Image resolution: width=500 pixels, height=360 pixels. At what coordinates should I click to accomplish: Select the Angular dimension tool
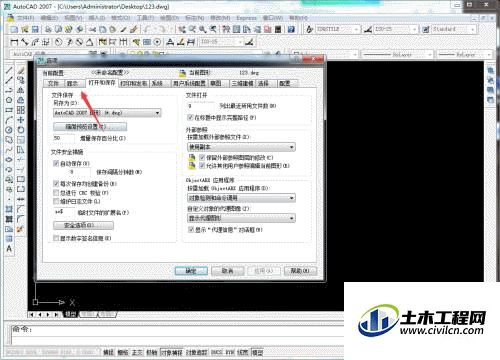[x=90, y=42]
